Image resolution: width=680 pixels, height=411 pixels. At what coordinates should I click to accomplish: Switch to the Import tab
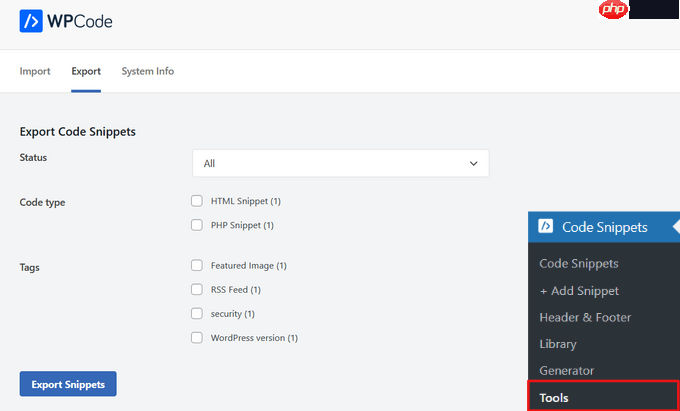(35, 72)
